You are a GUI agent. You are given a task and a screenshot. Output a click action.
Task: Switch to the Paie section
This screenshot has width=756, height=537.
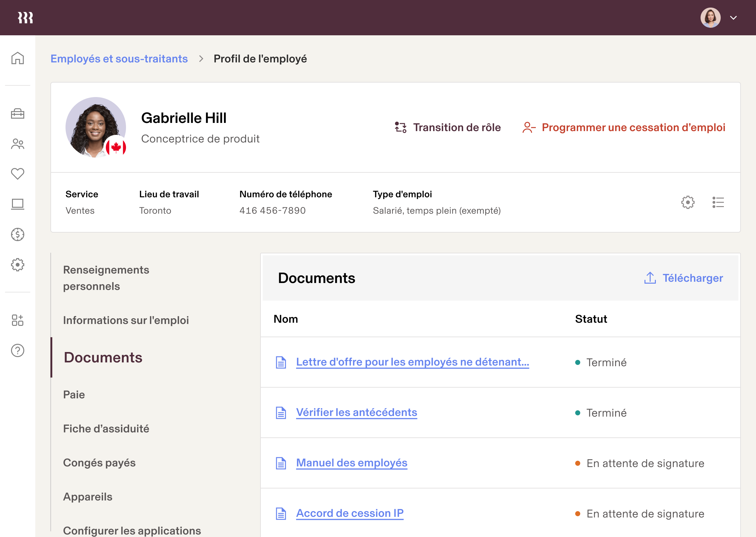pos(74,395)
